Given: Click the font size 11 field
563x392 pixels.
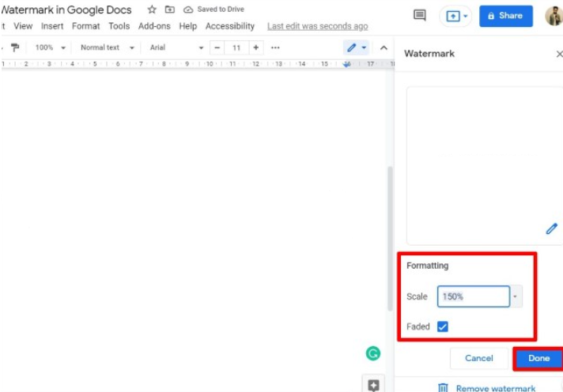Looking at the screenshot, I should point(236,47).
